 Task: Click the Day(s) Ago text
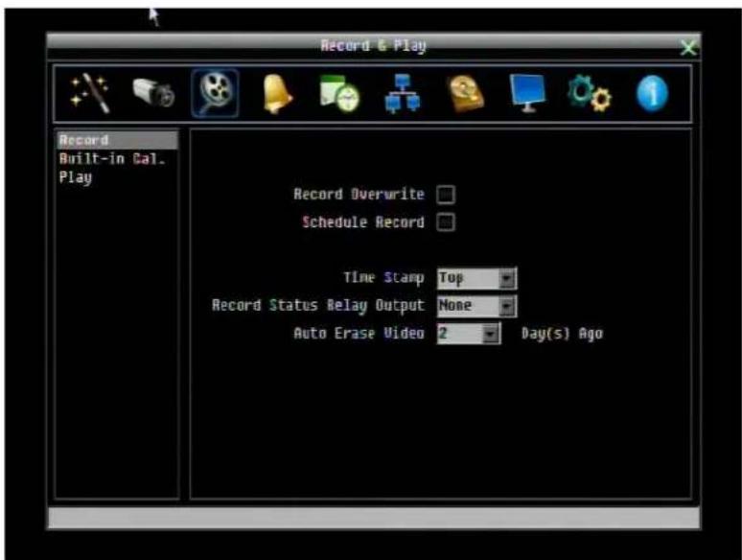(x=562, y=334)
